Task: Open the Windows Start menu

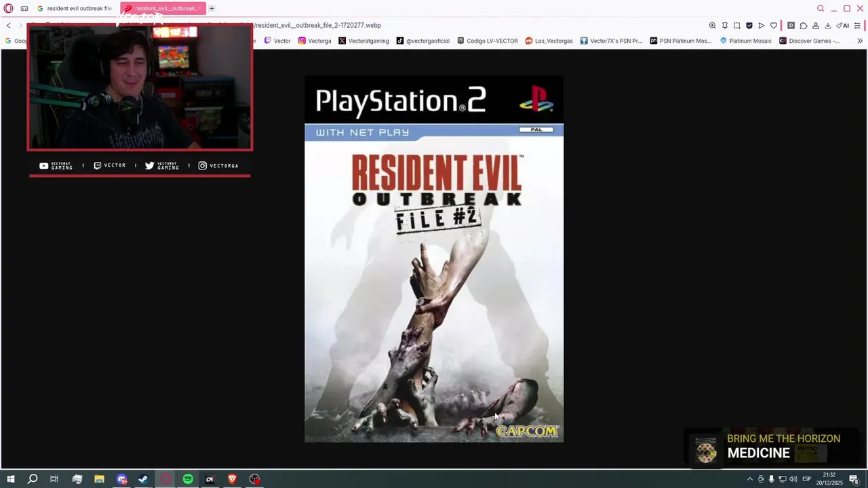Action: tap(10, 479)
